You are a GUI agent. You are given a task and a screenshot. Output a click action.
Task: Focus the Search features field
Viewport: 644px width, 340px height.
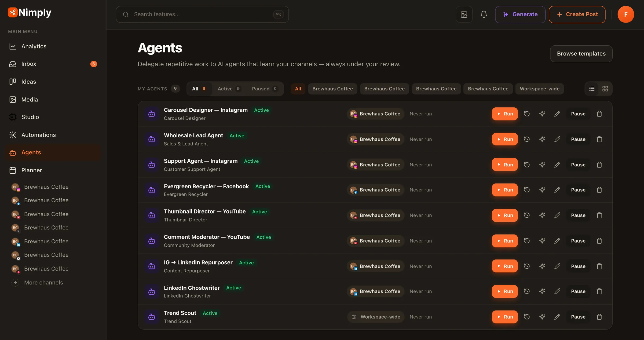coord(202,14)
